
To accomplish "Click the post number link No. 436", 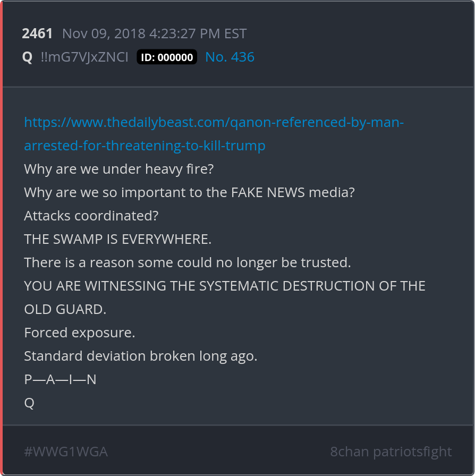I will [x=230, y=57].
